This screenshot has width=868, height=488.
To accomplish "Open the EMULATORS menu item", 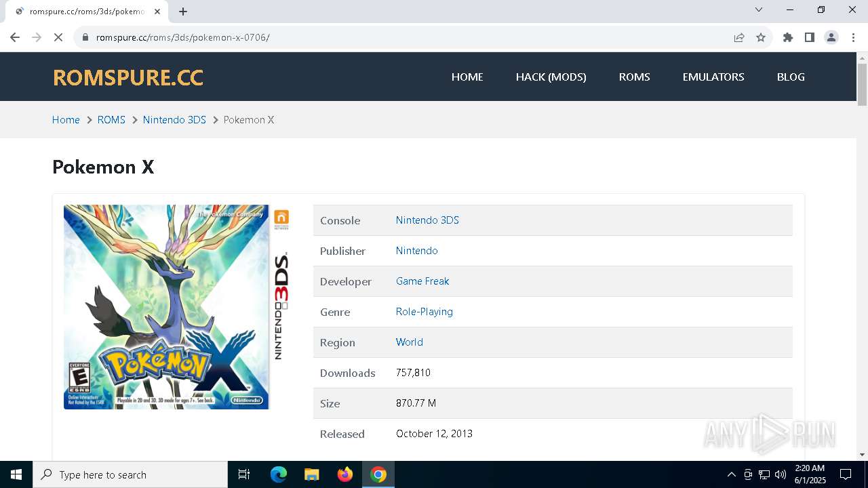I will tap(713, 77).
